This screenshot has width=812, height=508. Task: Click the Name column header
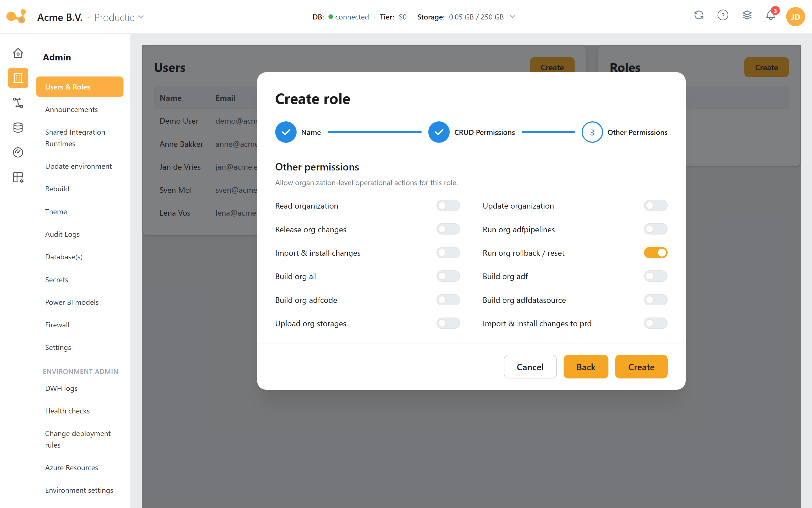coord(171,98)
